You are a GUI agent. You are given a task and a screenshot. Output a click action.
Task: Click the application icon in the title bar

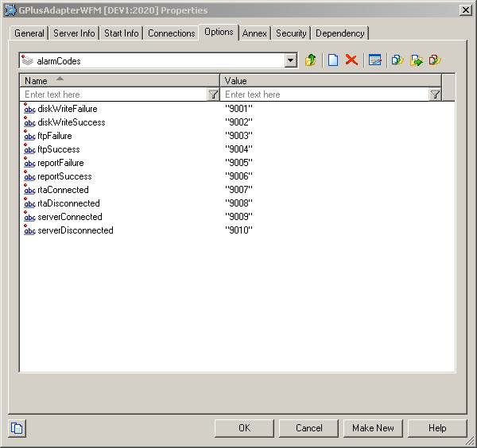tap(10, 10)
